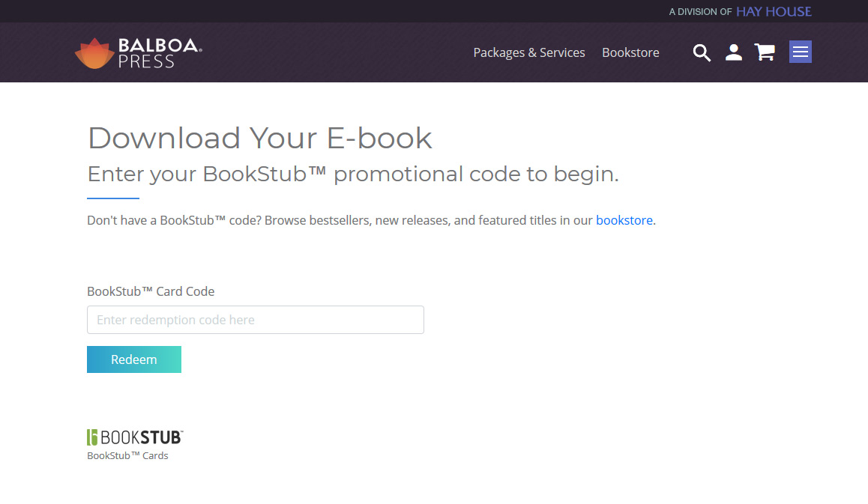Open the Packages & Services menu
The image size is (868, 504).
click(x=529, y=52)
